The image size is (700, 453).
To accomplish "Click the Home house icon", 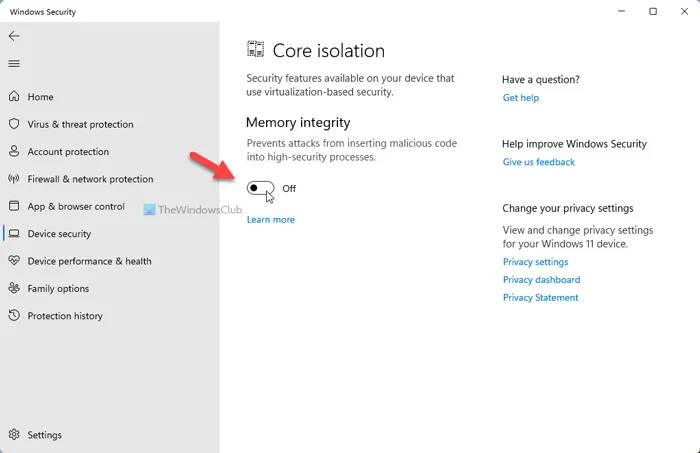I will coord(14,97).
